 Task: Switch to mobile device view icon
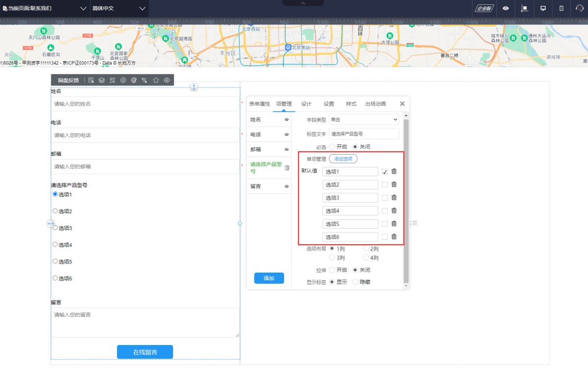pos(562,8)
